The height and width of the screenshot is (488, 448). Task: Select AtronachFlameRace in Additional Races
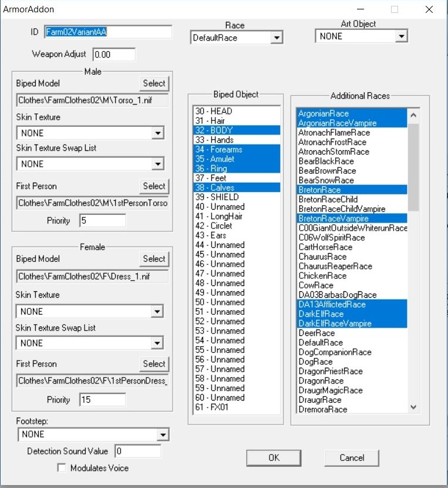coord(352,133)
